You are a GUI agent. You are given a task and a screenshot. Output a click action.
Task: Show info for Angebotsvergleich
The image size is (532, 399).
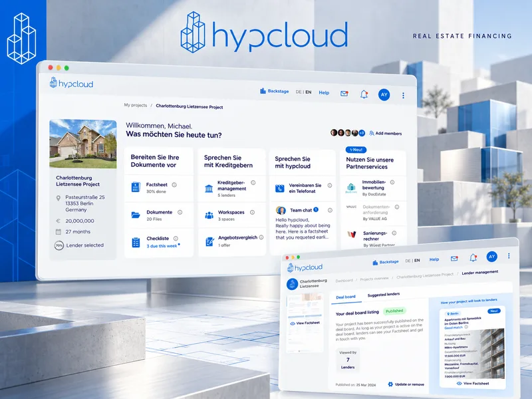coord(261,237)
